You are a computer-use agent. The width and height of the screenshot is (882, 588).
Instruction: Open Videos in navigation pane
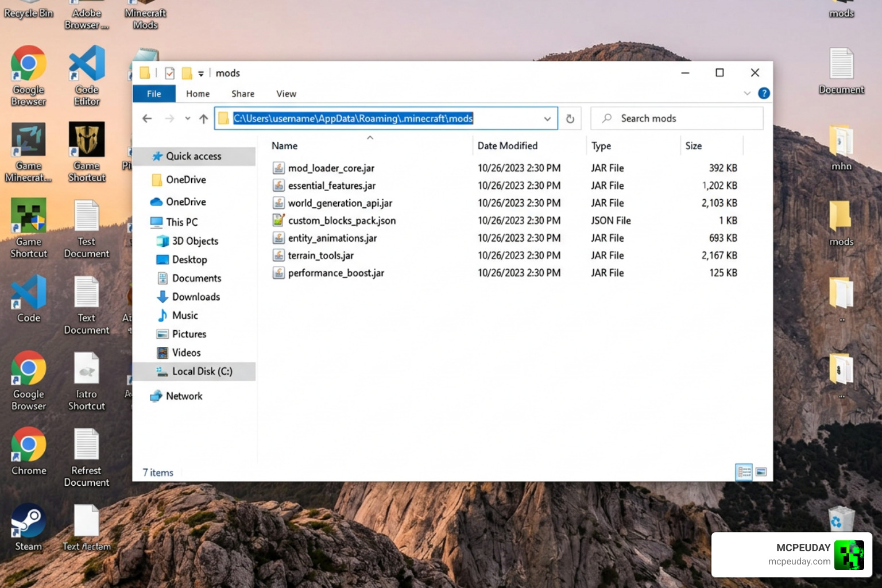pos(186,353)
